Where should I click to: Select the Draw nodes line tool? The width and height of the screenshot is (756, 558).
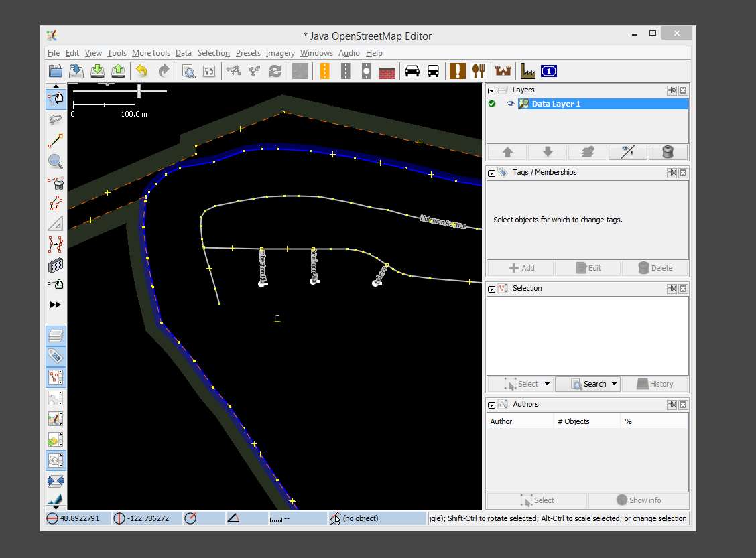[x=56, y=141]
